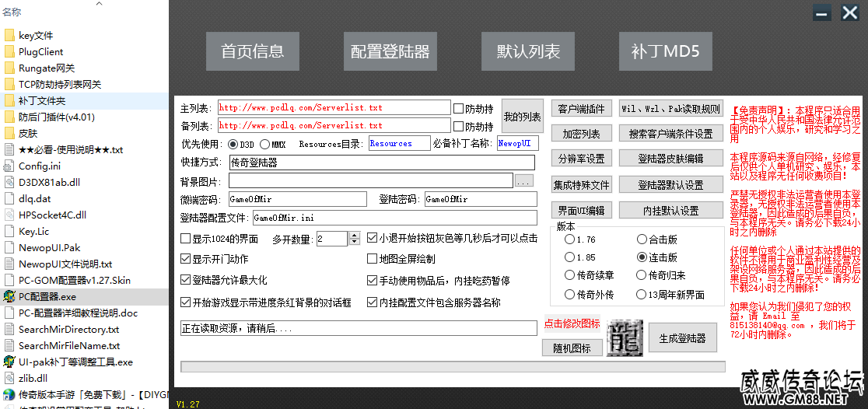Click the PC配置器.exe file icon

pos(9,296)
